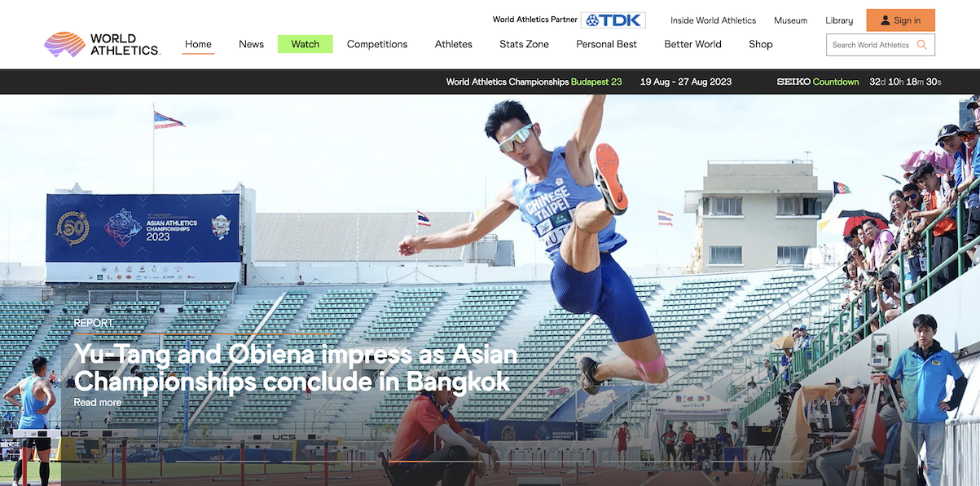Visit the Shop link
Viewport: 980px width, 486px height.
(x=761, y=44)
